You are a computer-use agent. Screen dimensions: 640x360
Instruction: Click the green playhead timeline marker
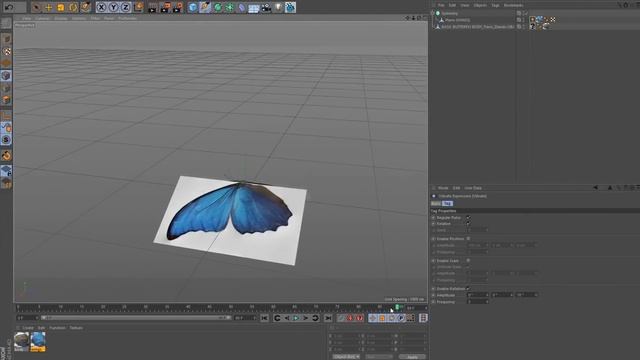tap(397, 307)
